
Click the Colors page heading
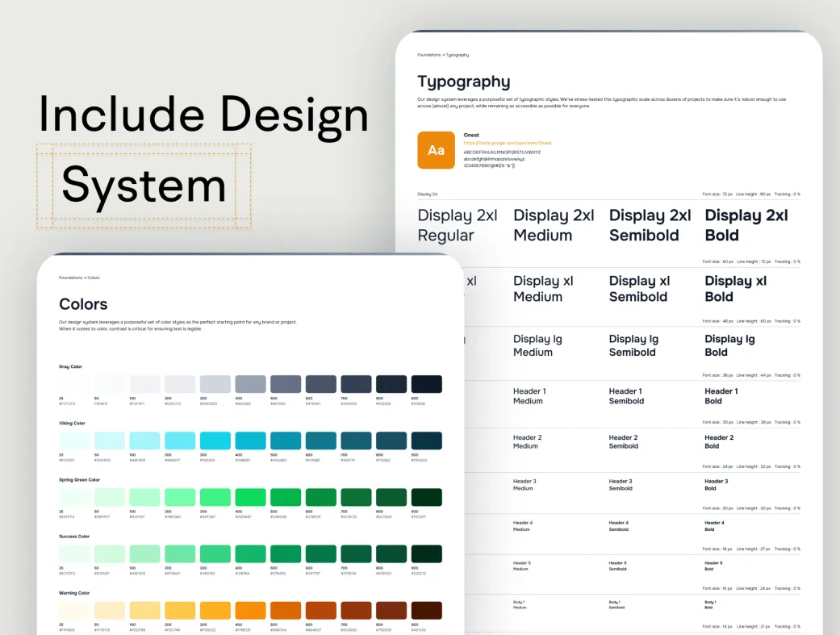[83, 304]
